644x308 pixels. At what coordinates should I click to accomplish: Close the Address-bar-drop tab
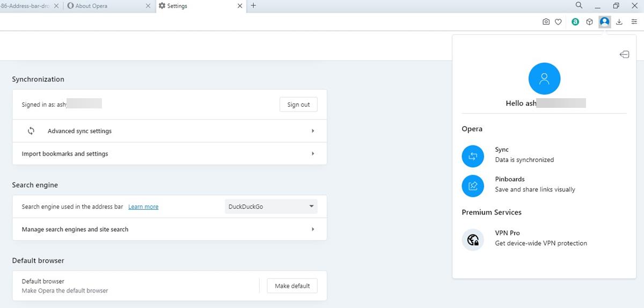56,6
